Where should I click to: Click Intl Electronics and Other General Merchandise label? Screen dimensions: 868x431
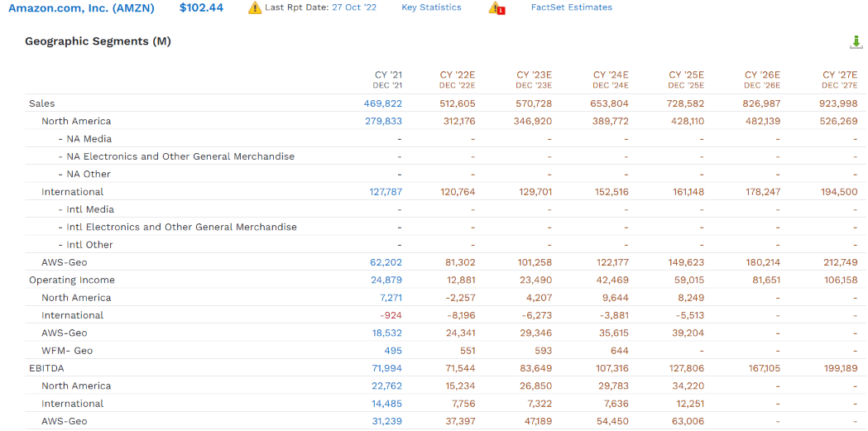pyautogui.click(x=178, y=227)
